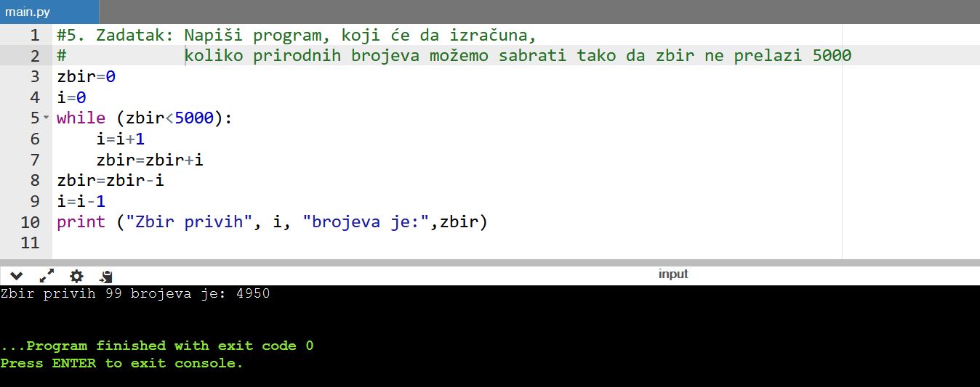980x387 pixels.
Task: Click the number 5000 in while condition
Action: coord(194,118)
